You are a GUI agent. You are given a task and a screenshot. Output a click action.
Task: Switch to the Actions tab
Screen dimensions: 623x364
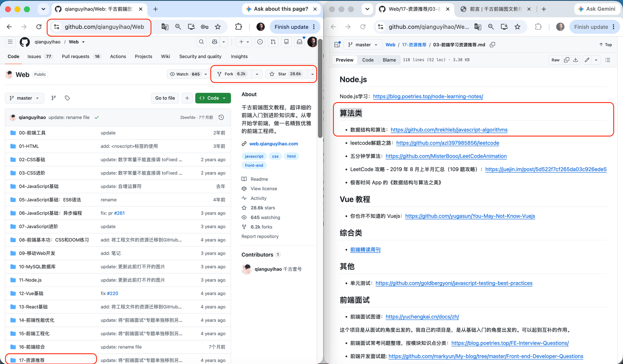pos(118,56)
